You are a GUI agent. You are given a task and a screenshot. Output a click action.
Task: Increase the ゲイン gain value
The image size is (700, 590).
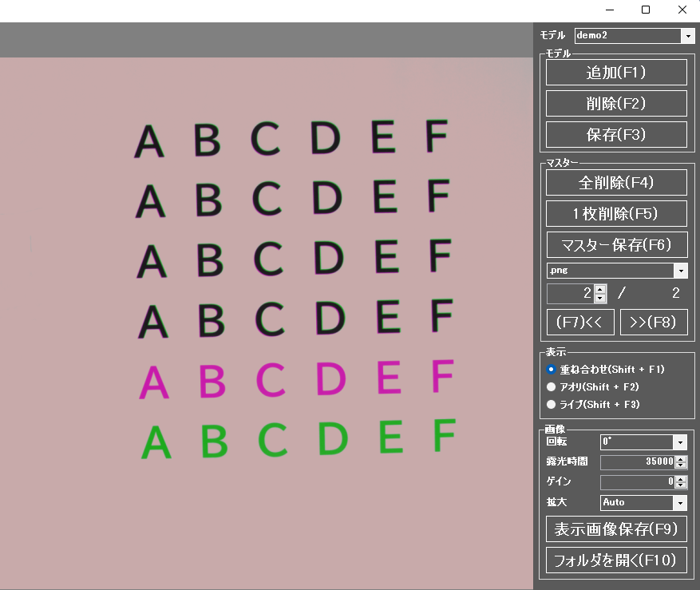point(681,479)
